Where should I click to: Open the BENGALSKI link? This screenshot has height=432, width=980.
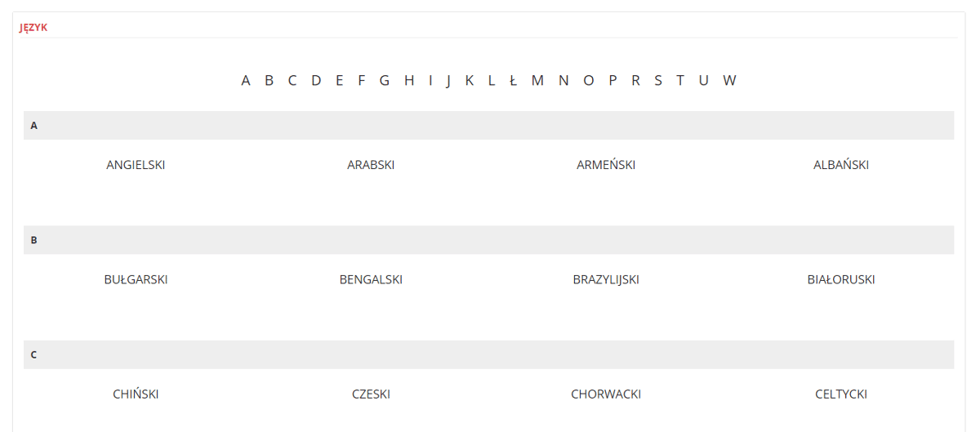371,279
